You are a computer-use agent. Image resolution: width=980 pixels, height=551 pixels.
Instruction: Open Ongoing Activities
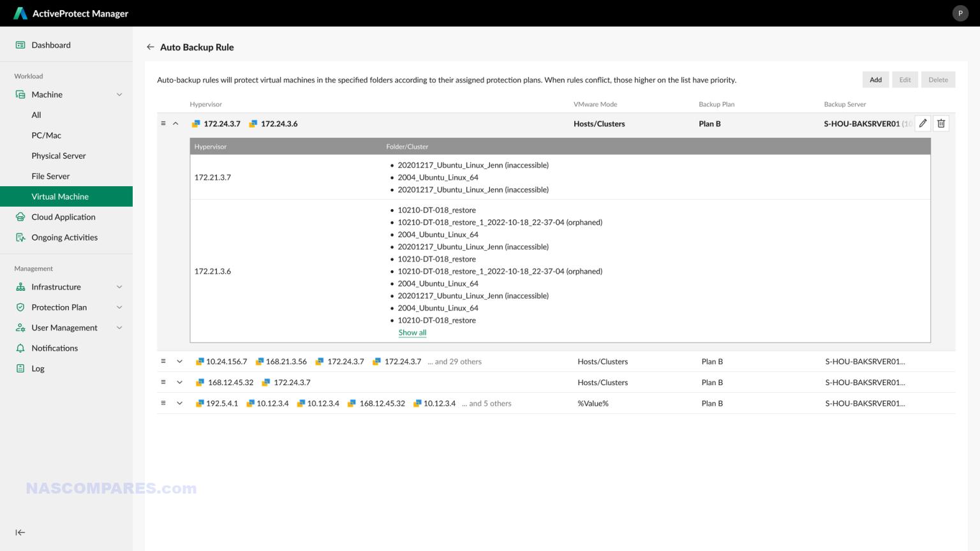64,237
